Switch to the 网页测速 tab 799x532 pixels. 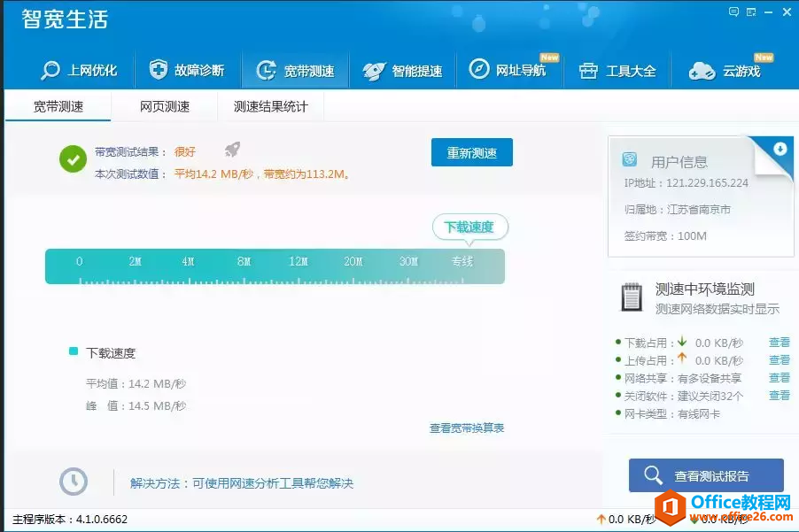[x=165, y=106]
